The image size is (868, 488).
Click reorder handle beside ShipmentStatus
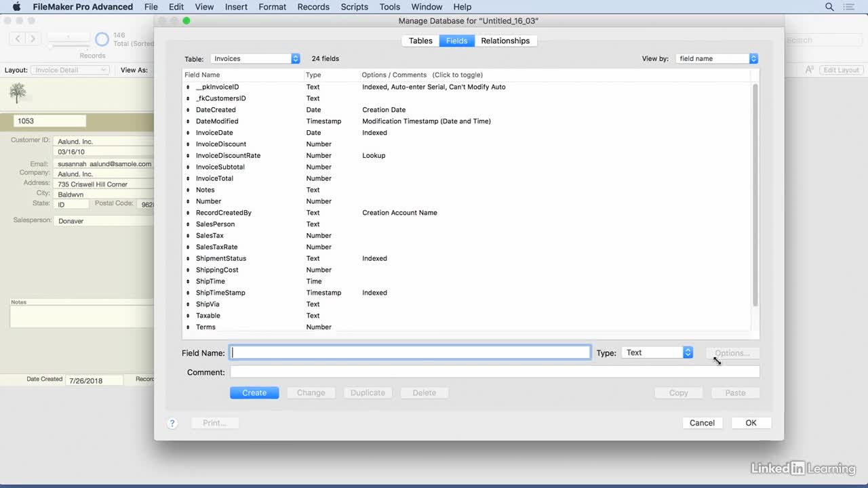(189, 259)
